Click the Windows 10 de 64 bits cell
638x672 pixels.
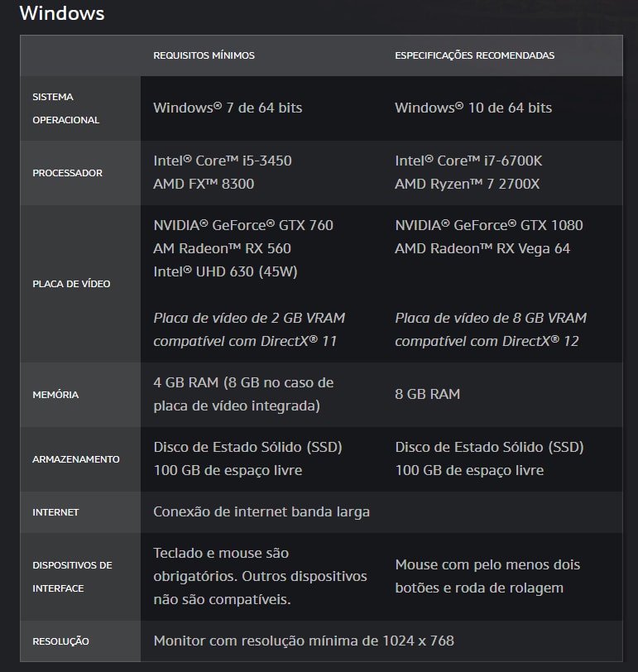[x=473, y=108]
